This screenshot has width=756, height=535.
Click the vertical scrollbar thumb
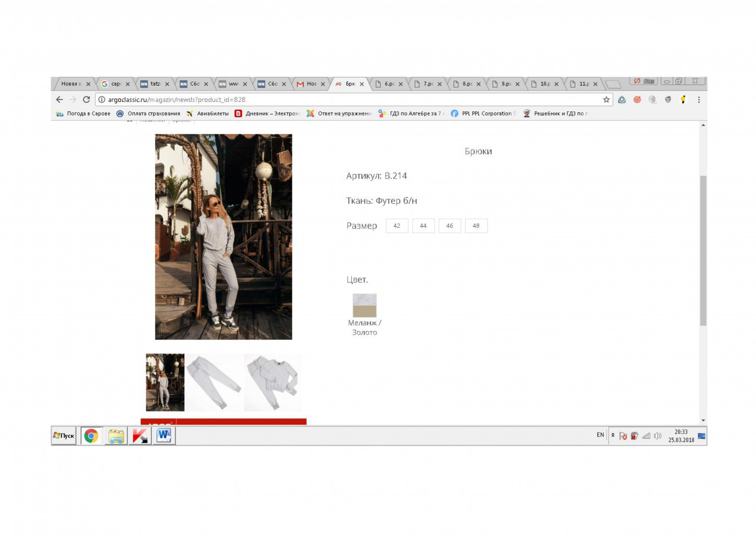coord(703,251)
